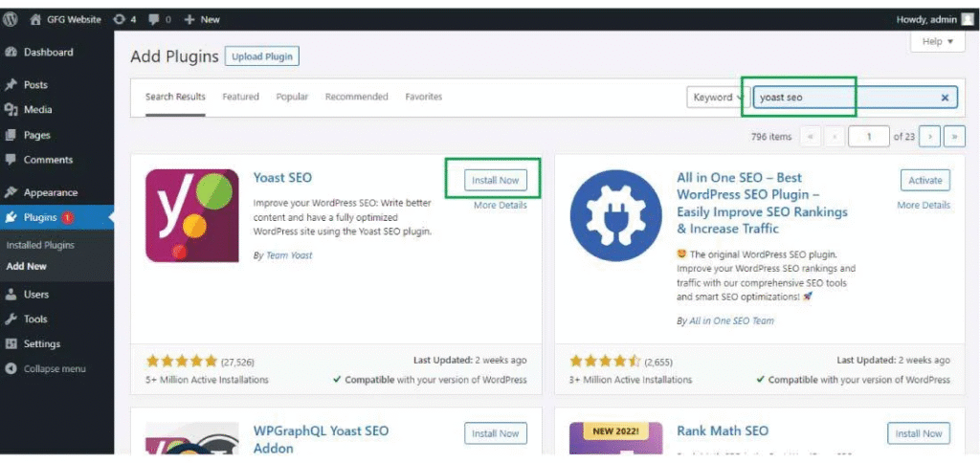Clear search with the X icon
This screenshot has height=463, width=980.
[x=945, y=98]
